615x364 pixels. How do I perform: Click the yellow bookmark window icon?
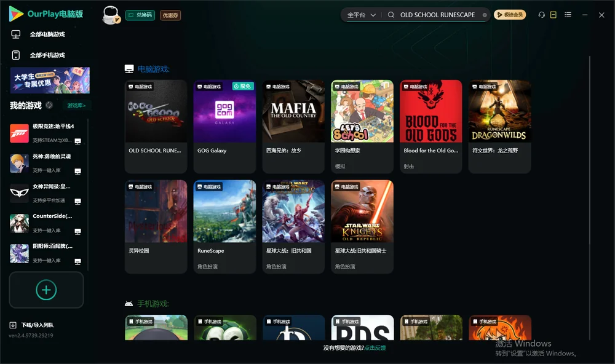click(553, 15)
